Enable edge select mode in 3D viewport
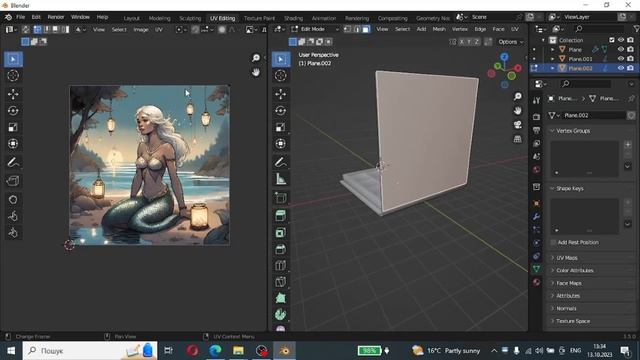640x360 pixels. (x=357, y=29)
